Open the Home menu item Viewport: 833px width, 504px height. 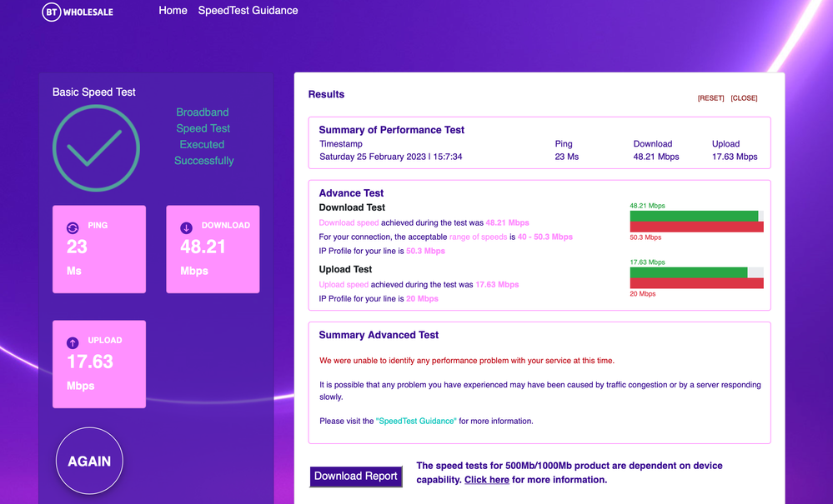click(173, 11)
